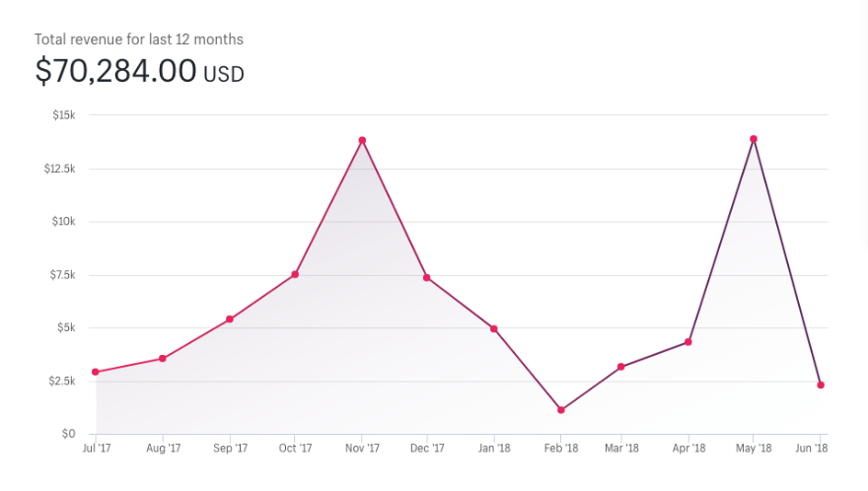
Task: Select the May '18 label on the x-axis
Action: 754,449
